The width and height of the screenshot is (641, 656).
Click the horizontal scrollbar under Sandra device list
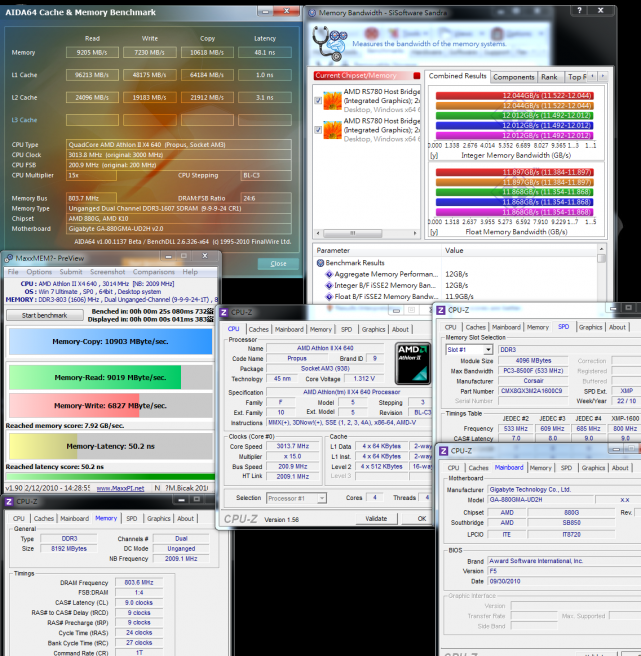(x=367, y=233)
